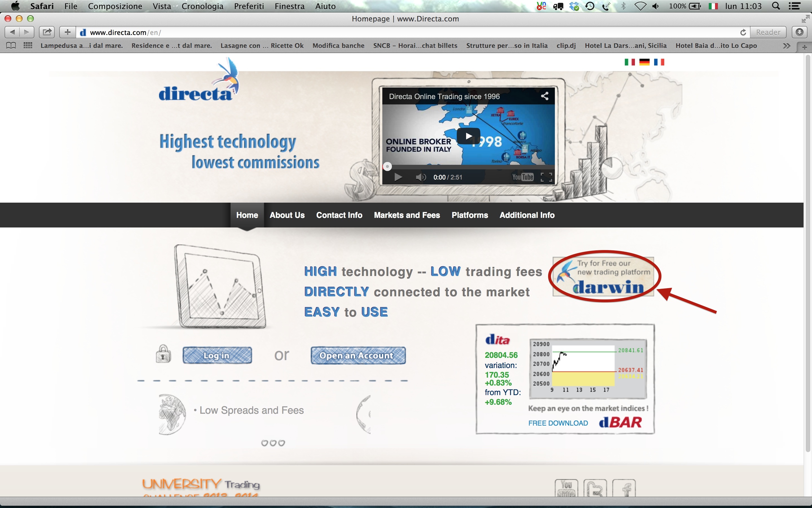
Task: Open Additional Info nav item
Action: point(527,215)
